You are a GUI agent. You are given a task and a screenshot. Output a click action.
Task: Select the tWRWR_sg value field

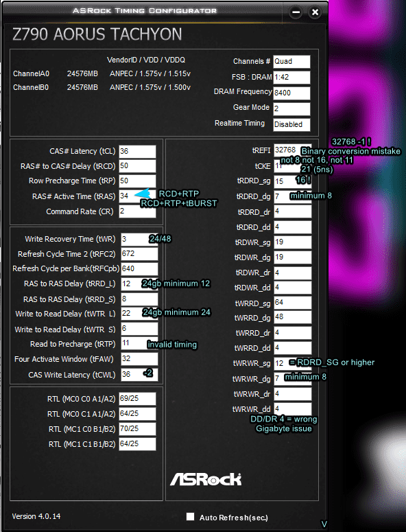292,363
